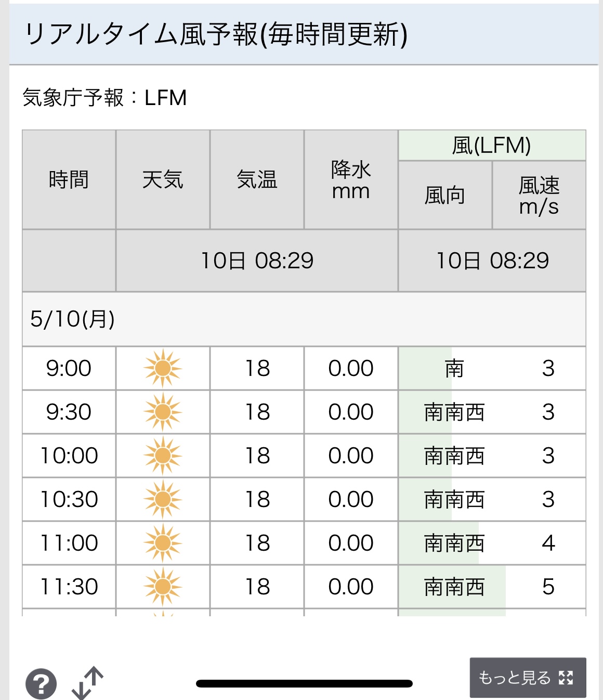The height and width of the screenshot is (700, 603).
Task: Click the 南 wind direction cell at 9:00
Action: tap(454, 368)
